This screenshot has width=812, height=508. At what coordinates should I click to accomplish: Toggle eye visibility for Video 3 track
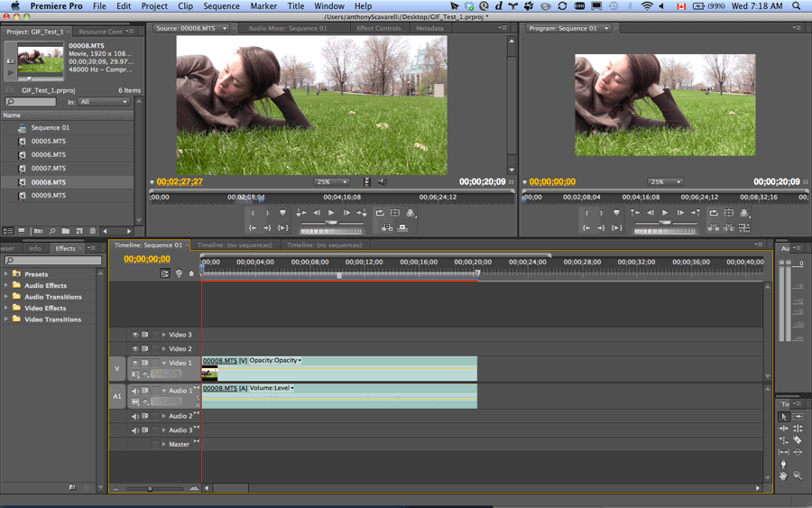pyautogui.click(x=135, y=335)
